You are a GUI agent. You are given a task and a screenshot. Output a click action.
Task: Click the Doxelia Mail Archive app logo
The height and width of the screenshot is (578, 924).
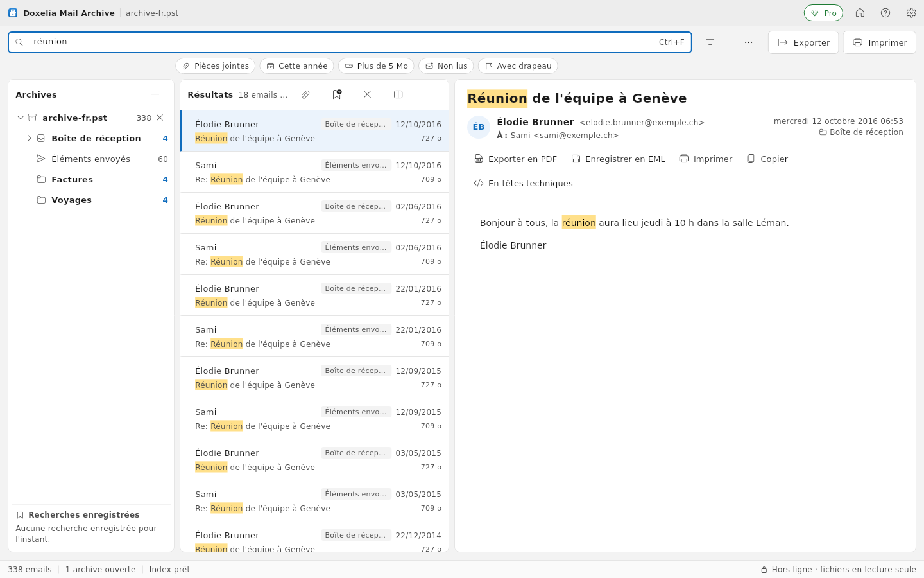[x=13, y=13]
